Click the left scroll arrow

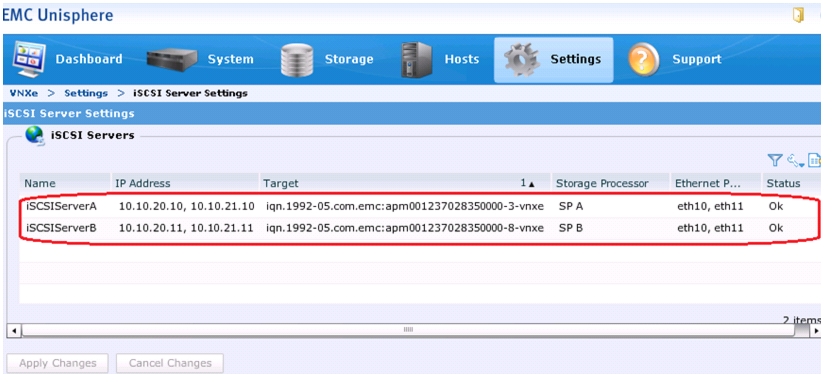[13, 330]
